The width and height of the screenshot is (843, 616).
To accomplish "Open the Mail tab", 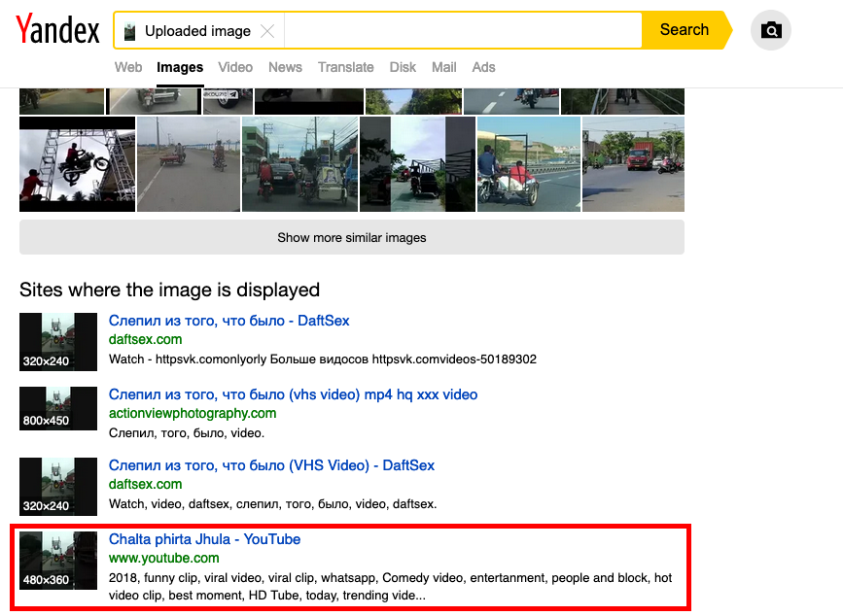I will tap(444, 67).
